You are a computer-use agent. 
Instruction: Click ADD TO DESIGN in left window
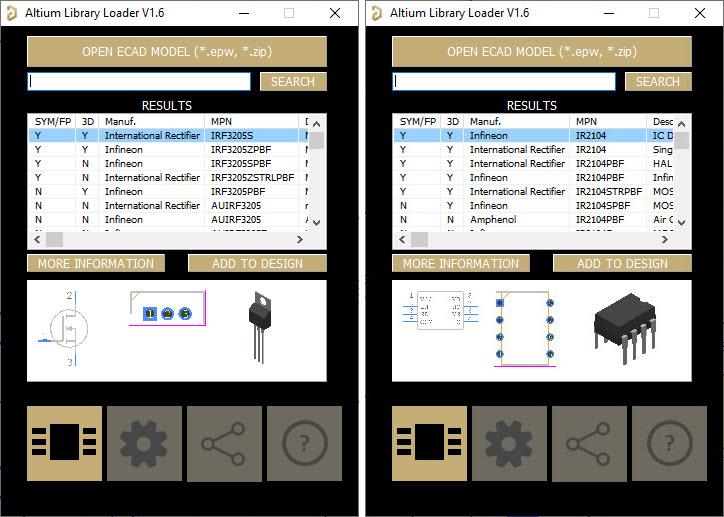[257, 263]
